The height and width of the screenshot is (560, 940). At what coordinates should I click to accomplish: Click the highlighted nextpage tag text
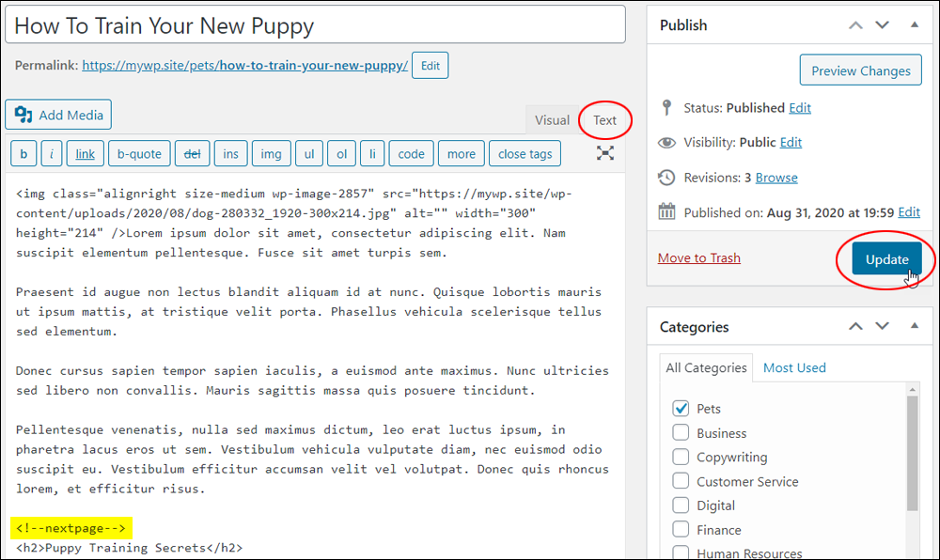pos(70,528)
